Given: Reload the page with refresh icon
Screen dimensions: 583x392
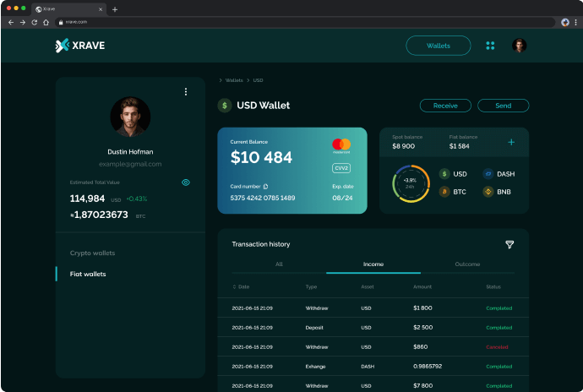Looking at the screenshot, I should pyautogui.click(x=34, y=22).
